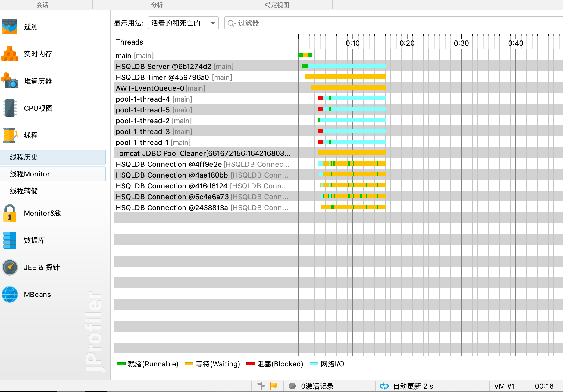Click the Monitor&锁 padlock icon
Viewport: 563px width, 392px height.
coord(10,213)
